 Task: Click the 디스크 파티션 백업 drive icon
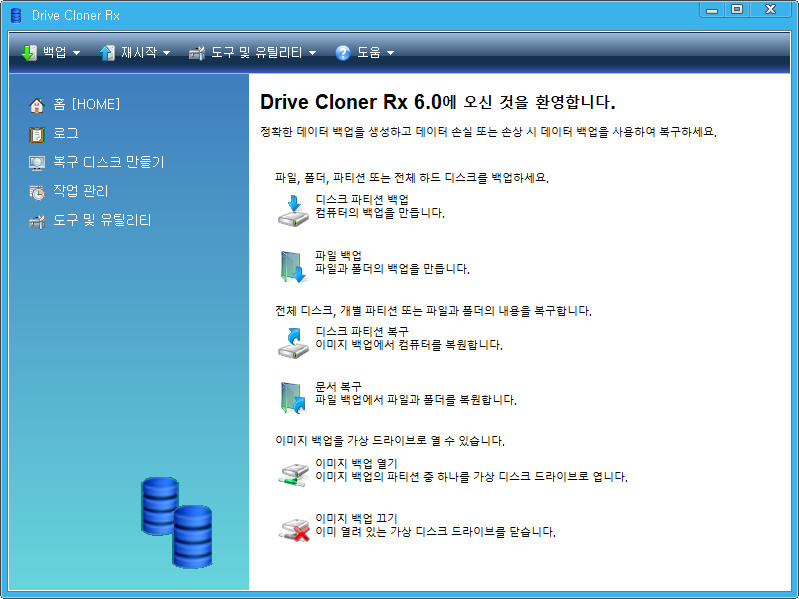293,210
